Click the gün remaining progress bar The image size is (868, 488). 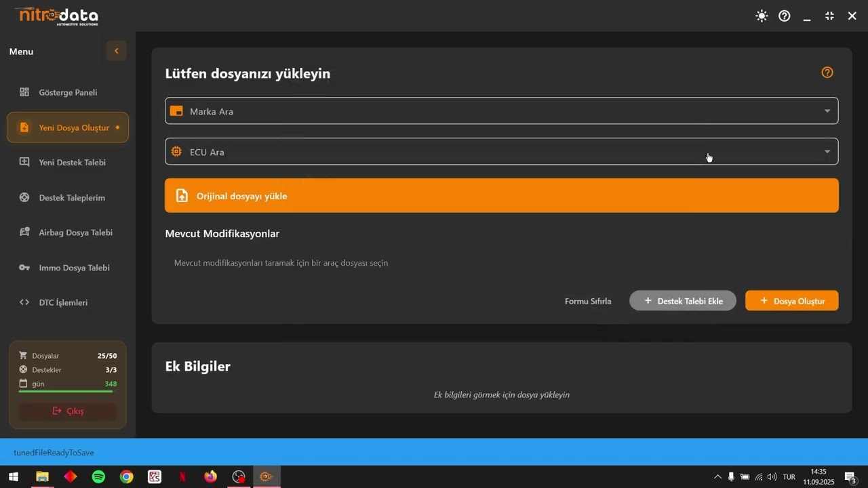pyautogui.click(x=68, y=392)
